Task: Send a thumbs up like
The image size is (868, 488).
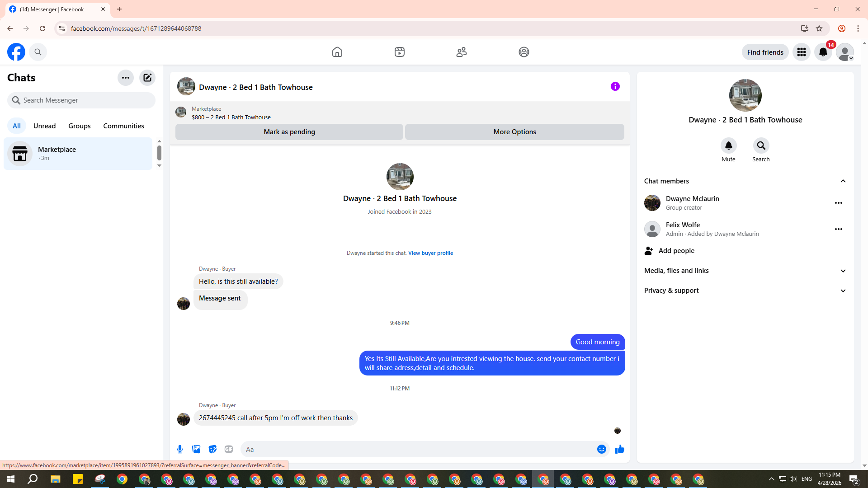Action: (619, 449)
